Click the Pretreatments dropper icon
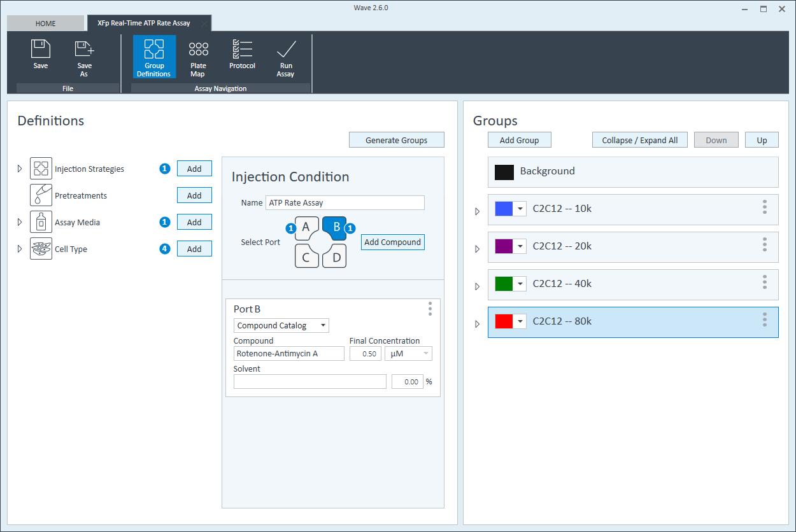The height and width of the screenshot is (532, 796). [x=41, y=195]
